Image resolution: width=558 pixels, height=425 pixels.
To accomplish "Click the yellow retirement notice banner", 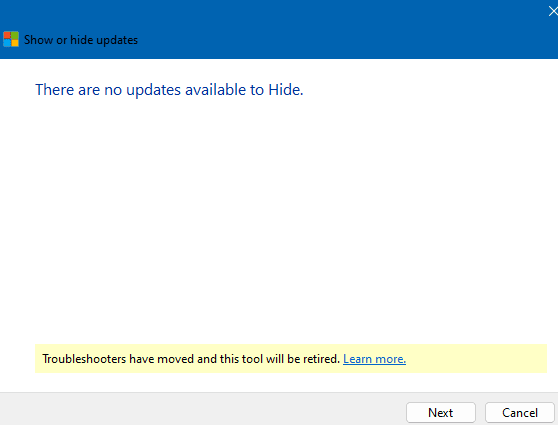I will (x=291, y=358).
